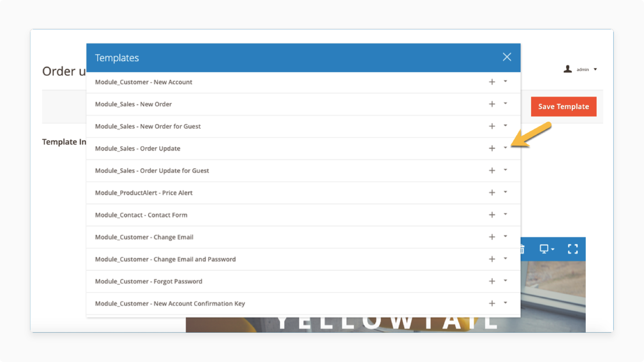Add the Contact Form template
This screenshot has height=362, width=644.
tap(492, 215)
